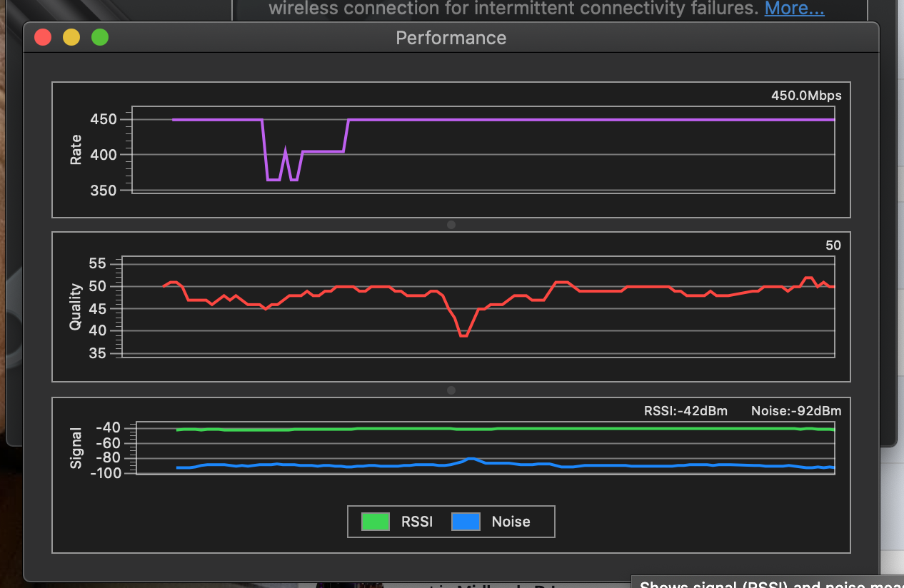This screenshot has height=588, width=904.
Task: Click the Signal axis title
Action: pos(76,448)
